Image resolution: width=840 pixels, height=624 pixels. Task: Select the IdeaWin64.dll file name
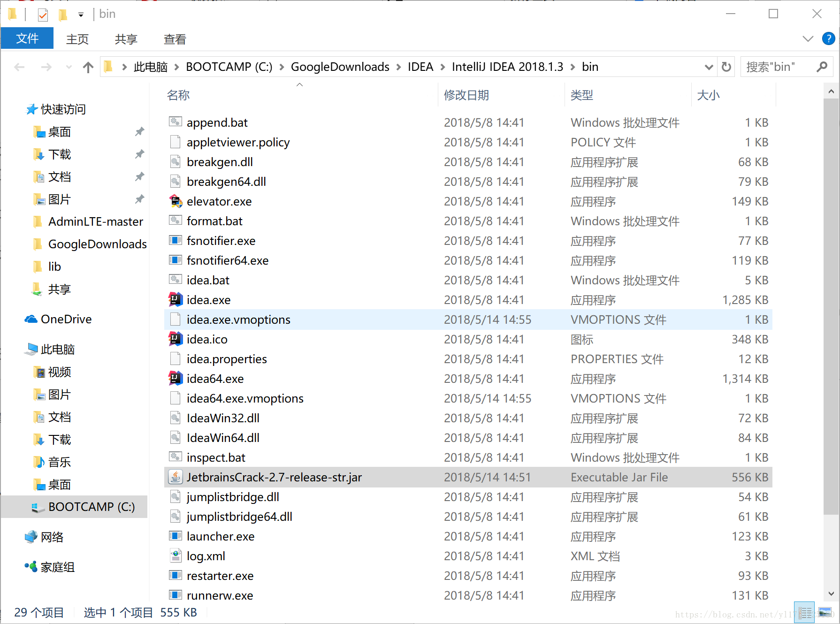coord(223,438)
